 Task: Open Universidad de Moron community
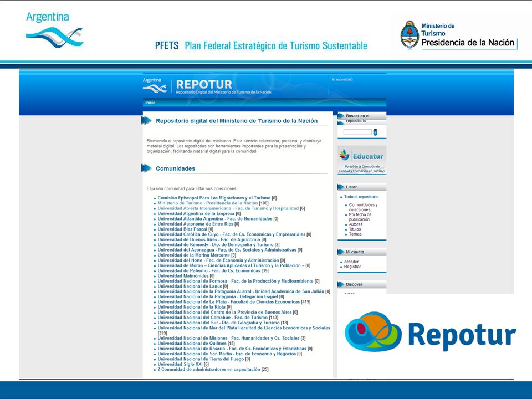pos(231,265)
